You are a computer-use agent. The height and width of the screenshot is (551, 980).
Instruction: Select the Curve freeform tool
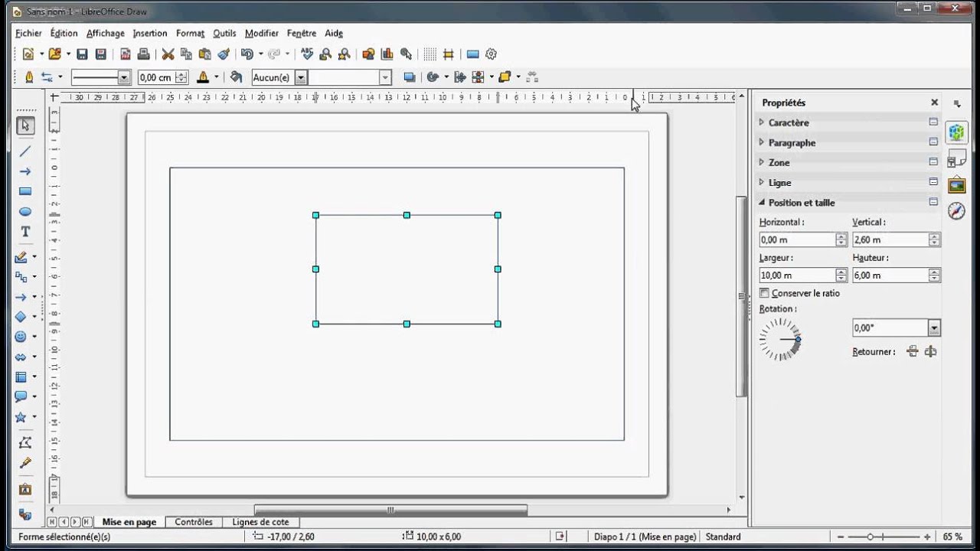click(x=21, y=257)
